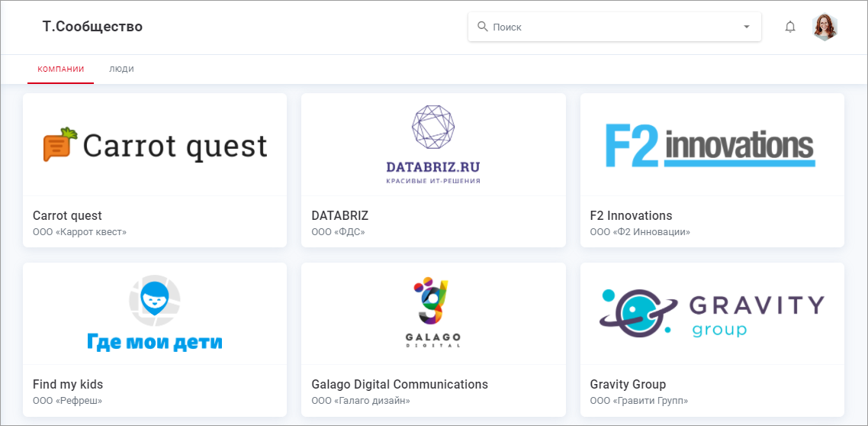
Task: Click the Т.Сообщество site title
Action: [x=92, y=27]
